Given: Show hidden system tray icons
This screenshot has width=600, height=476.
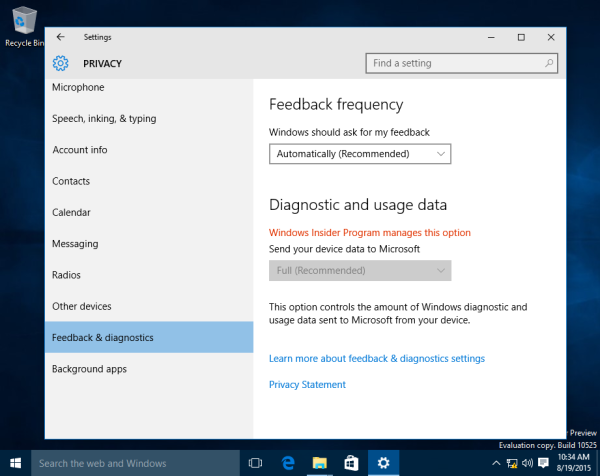Looking at the screenshot, I should pos(496,463).
